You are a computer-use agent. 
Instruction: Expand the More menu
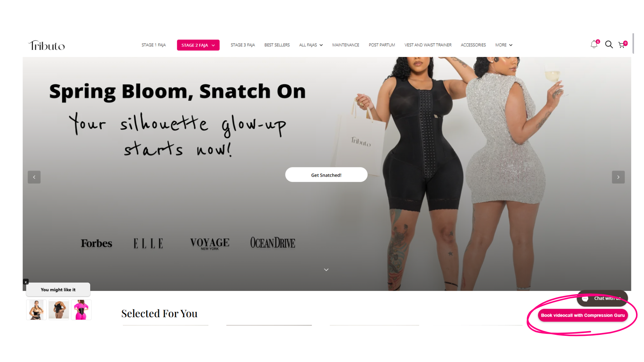504,45
